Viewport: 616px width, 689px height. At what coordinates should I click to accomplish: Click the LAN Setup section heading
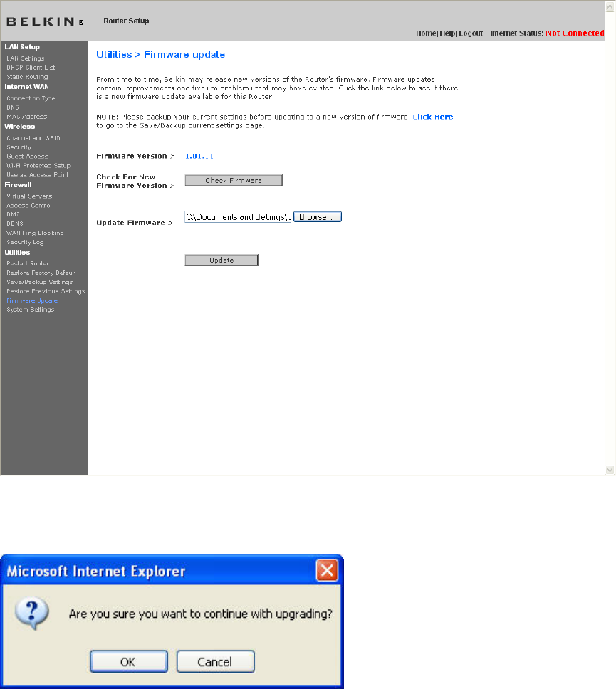point(22,47)
